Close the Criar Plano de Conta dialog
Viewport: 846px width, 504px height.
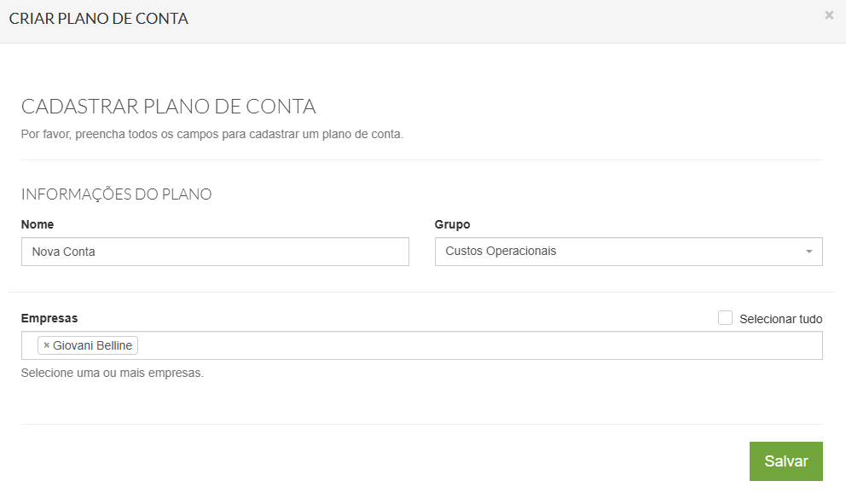coord(829,15)
